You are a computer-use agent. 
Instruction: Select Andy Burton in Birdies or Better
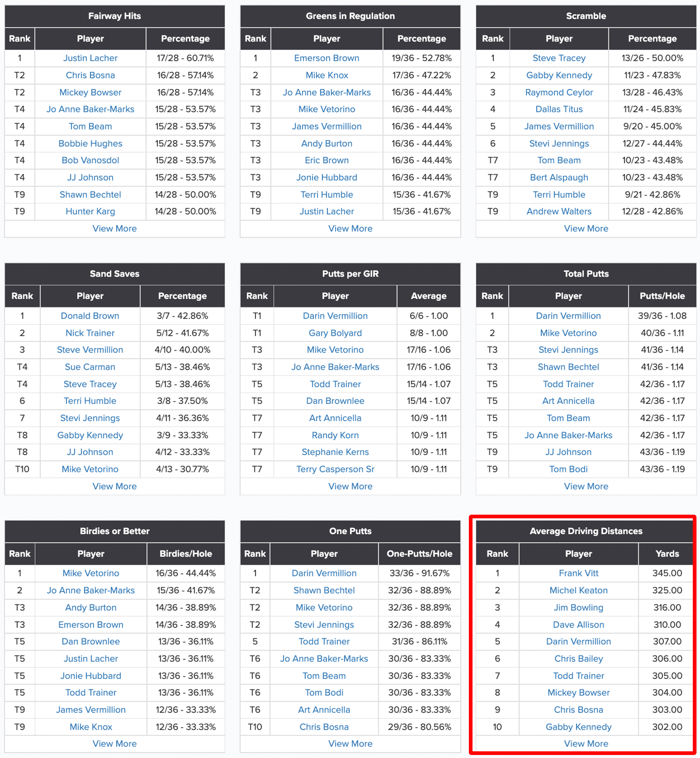90,607
